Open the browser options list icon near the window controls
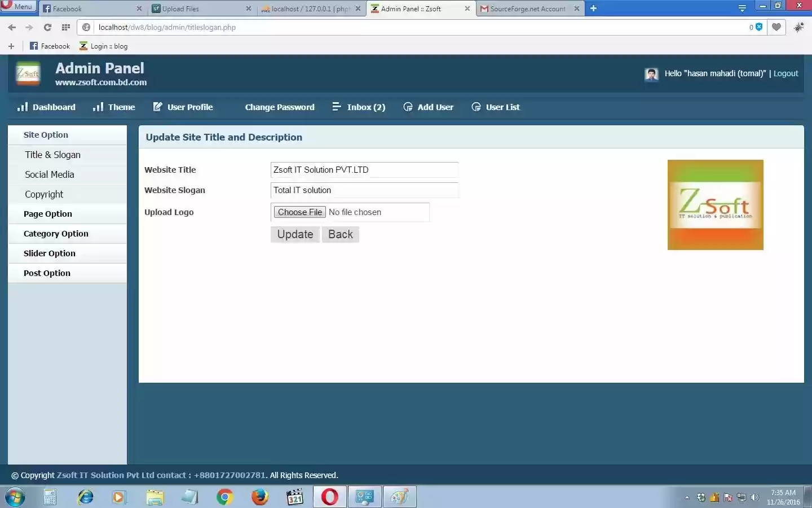This screenshot has height=508, width=812. 742,8
